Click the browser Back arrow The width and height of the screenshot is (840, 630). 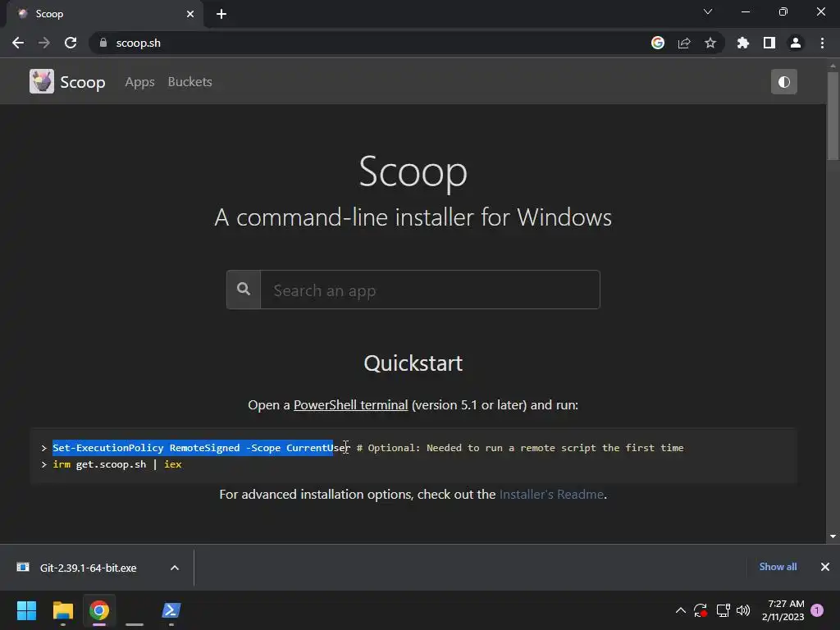coord(18,43)
